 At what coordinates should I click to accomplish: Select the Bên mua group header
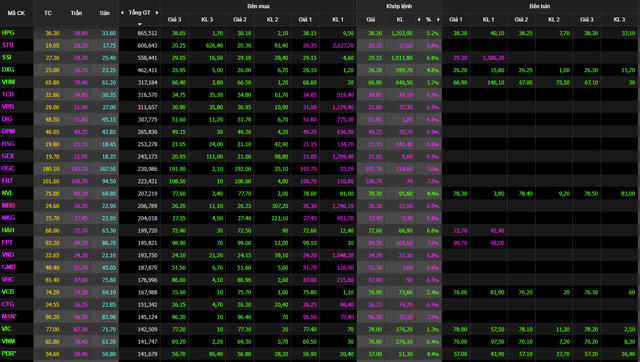pyautogui.click(x=258, y=6)
